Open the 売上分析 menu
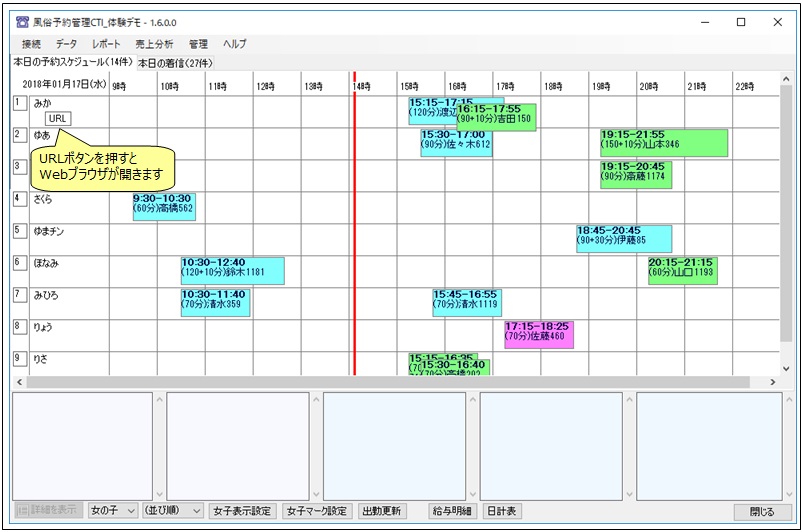 (153, 44)
